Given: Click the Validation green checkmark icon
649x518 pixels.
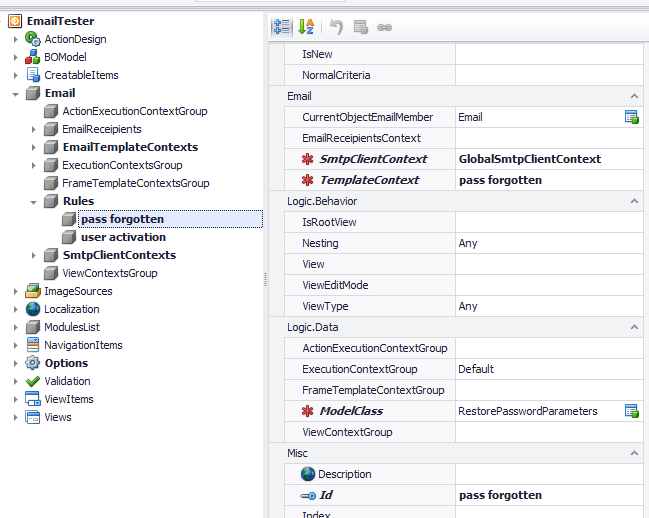Looking at the screenshot, I should pos(33,381).
